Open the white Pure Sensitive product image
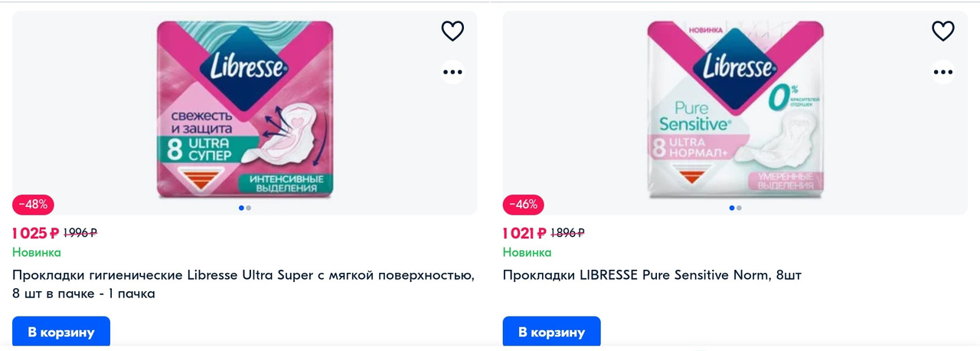Viewport: 980px width, 351px height. click(x=736, y=110)
